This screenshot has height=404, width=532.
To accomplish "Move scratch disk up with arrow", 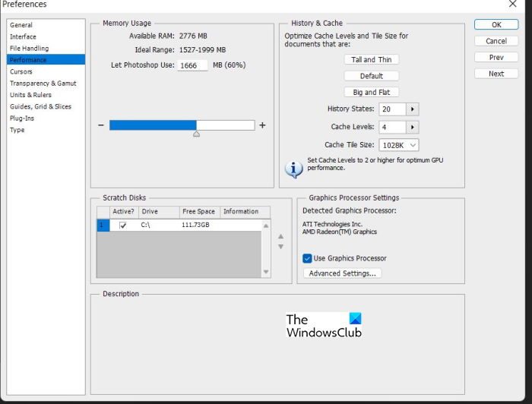I will click(x=280, y=236).
